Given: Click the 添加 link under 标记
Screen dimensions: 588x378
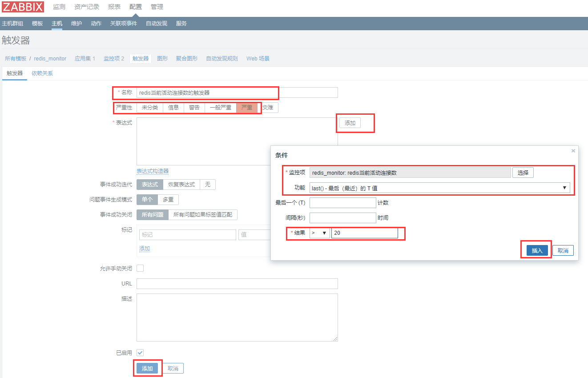Looking at the screenshot, I should point(145,249).
